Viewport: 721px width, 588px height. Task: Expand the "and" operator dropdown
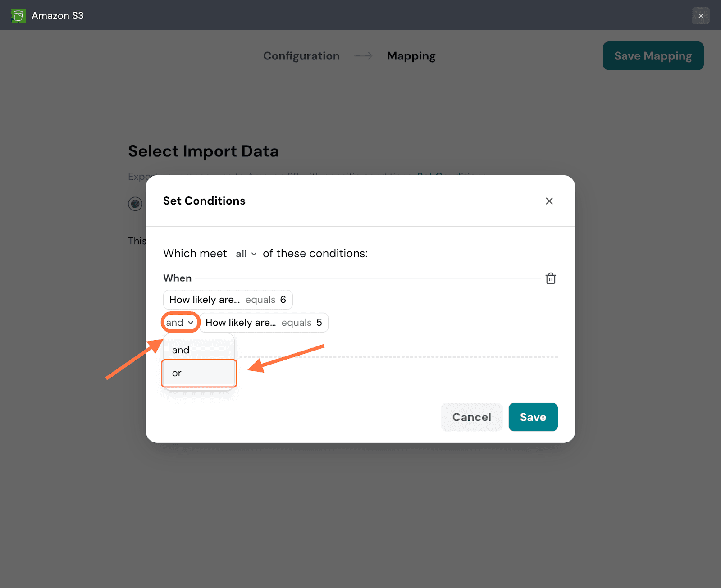click(180, 323)
